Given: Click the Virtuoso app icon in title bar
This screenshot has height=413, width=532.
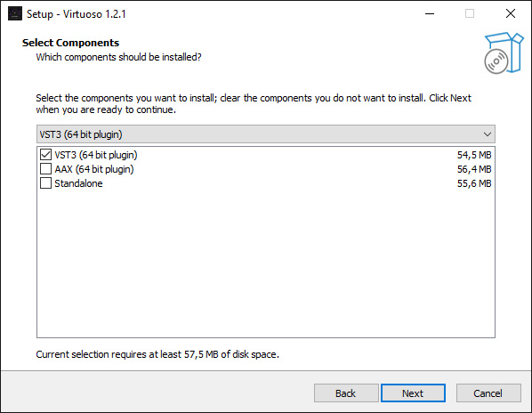Looking at the screenshot, I should [x=15, y=13].
